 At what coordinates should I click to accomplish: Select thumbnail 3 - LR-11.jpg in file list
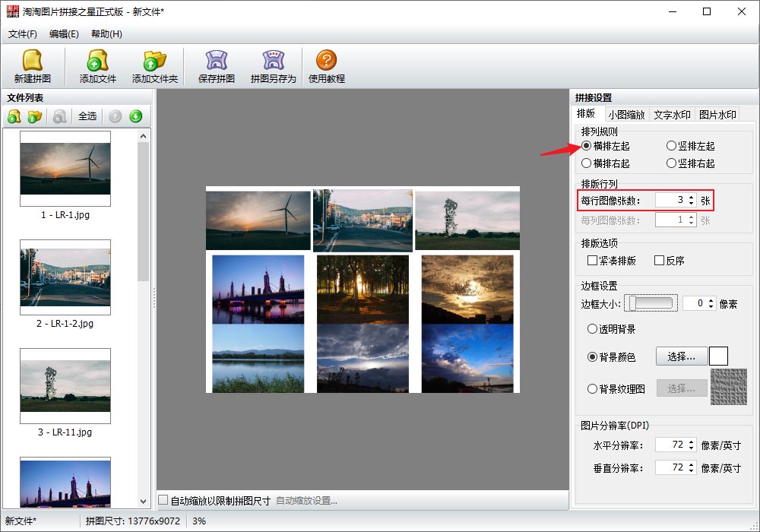click(x=65, y=385)
